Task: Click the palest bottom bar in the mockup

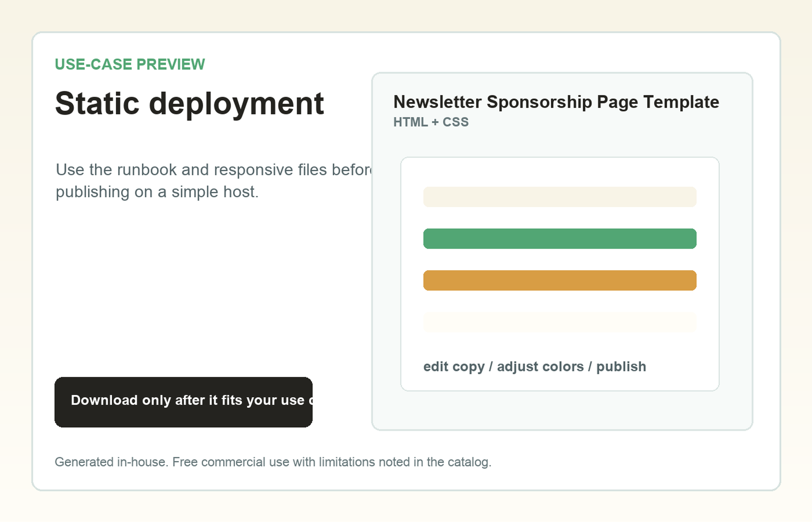Action: (560, 322)
